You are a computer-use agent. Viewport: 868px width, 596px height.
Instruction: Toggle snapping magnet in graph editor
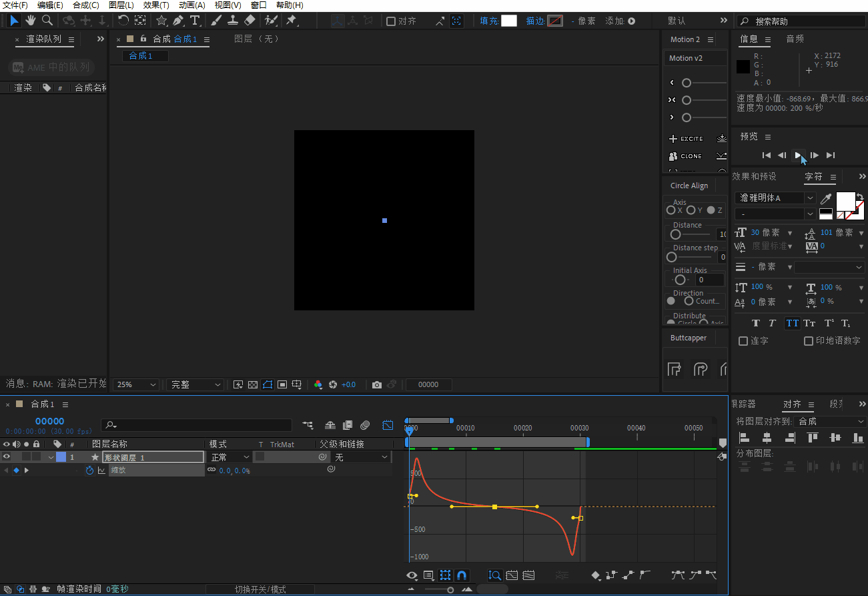tap(462, 575)
